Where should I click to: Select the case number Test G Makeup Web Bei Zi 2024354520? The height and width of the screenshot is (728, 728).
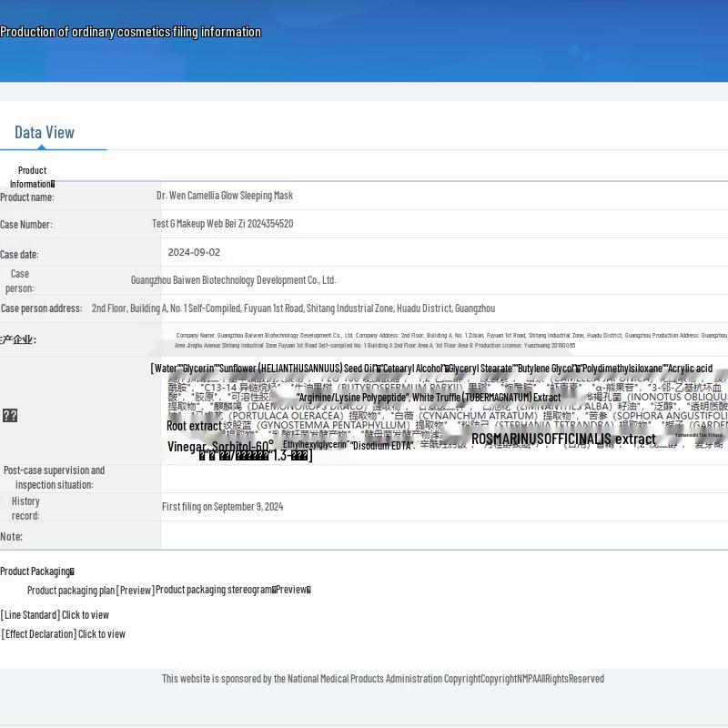[222, 224]
